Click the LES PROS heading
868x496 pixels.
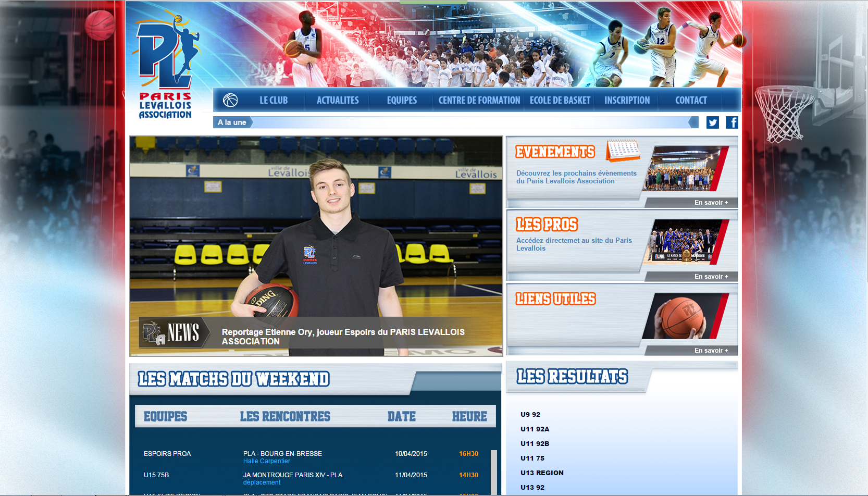[x=547, y=225]
